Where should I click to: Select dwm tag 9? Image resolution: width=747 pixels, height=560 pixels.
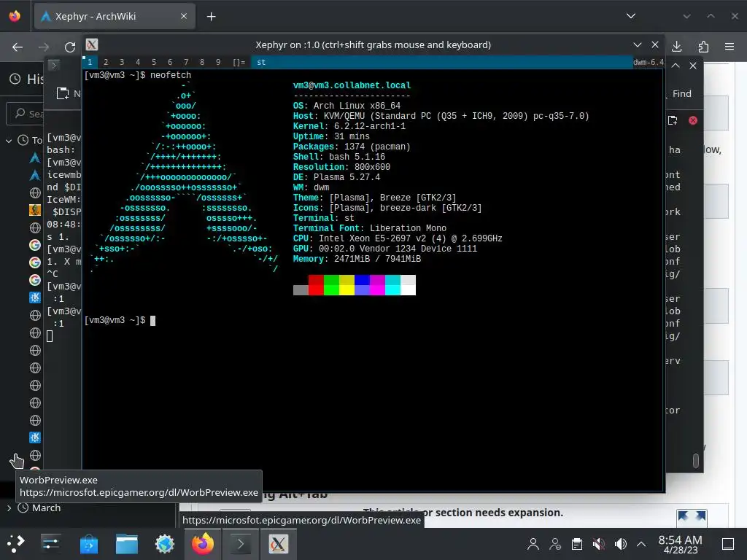[218, 62]
